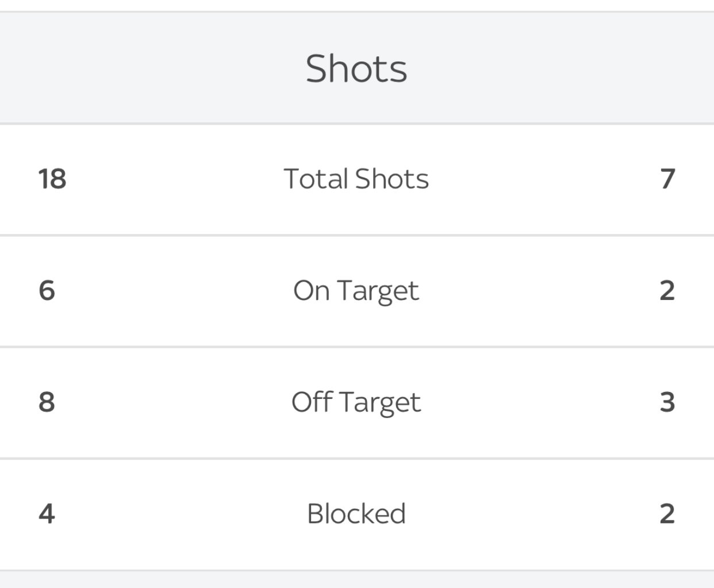Screen dimensions: 714x588
Task: Click divider between Total Shots and On Target
Action: (356, 235)
